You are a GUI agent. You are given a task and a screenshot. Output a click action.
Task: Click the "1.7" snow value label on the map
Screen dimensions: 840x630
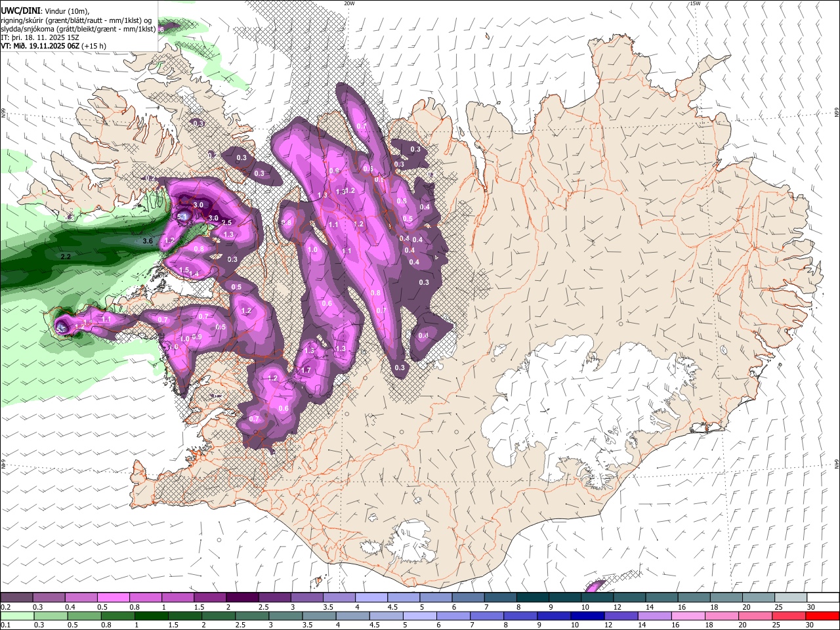[306, 371]
